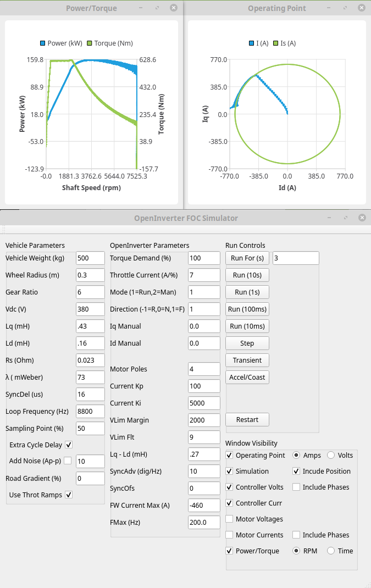
Task: Click the FW Current Max (A) field
Action: 204,505
